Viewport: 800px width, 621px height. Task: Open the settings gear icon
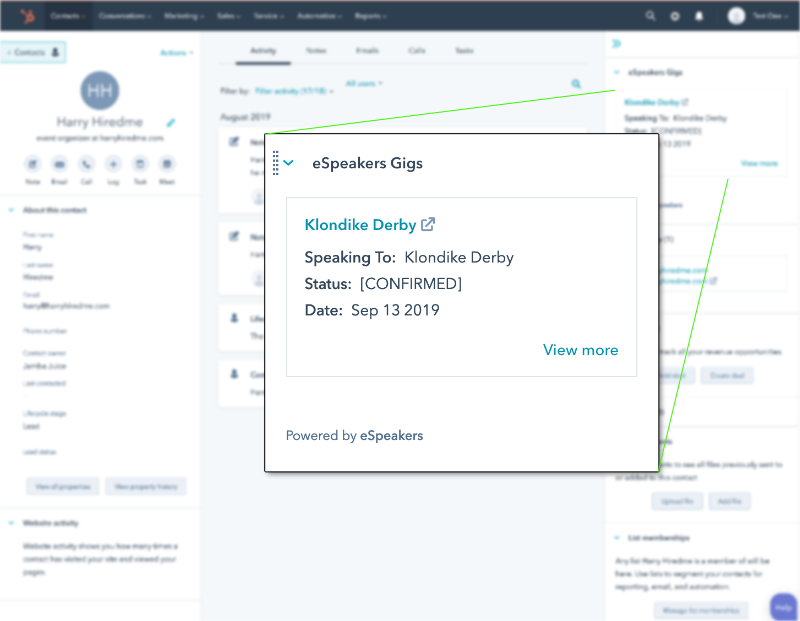click(x=674, y=16)
